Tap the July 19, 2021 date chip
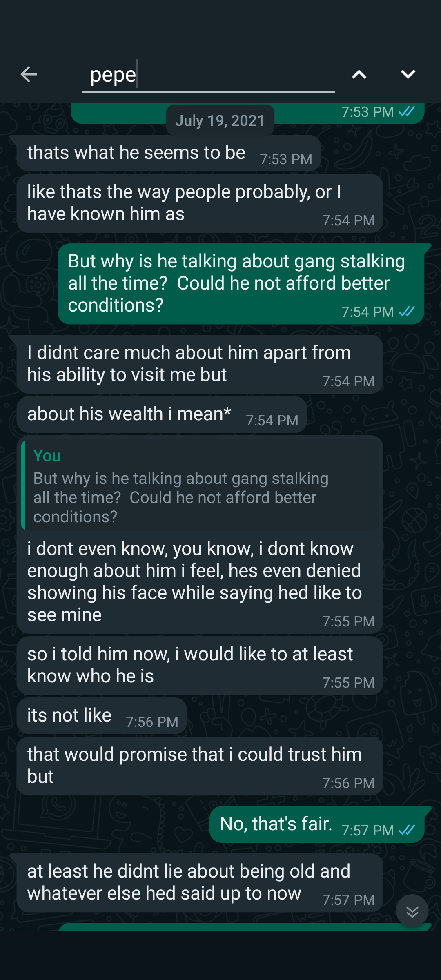This screenshot has width=441, height=980. pos(220,120)
